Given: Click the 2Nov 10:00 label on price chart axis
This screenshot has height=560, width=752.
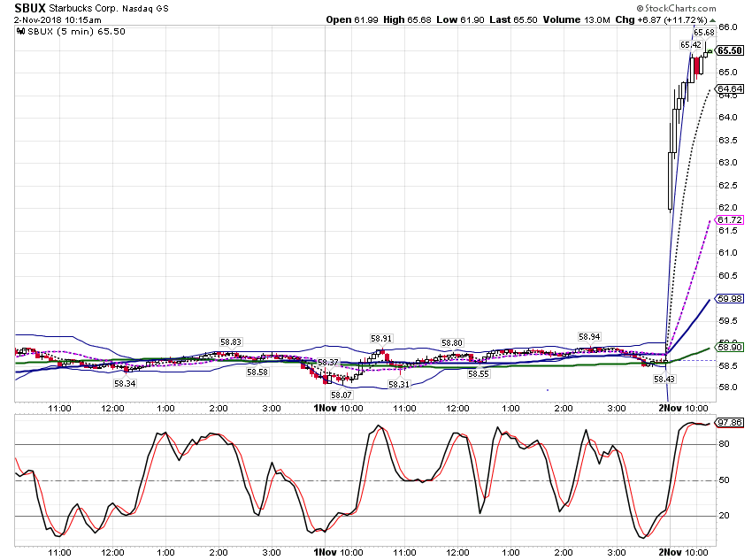Looking at the screenshot, I should (683, 409).
